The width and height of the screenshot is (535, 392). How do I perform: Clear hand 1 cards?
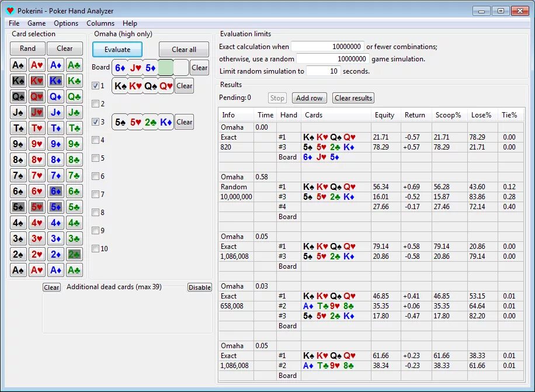[184, 86]
